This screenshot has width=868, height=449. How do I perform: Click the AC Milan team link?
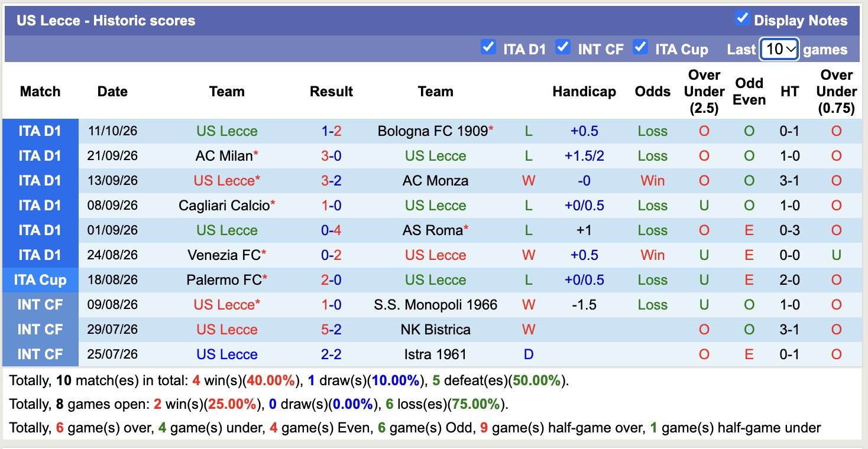click(225, 156)
